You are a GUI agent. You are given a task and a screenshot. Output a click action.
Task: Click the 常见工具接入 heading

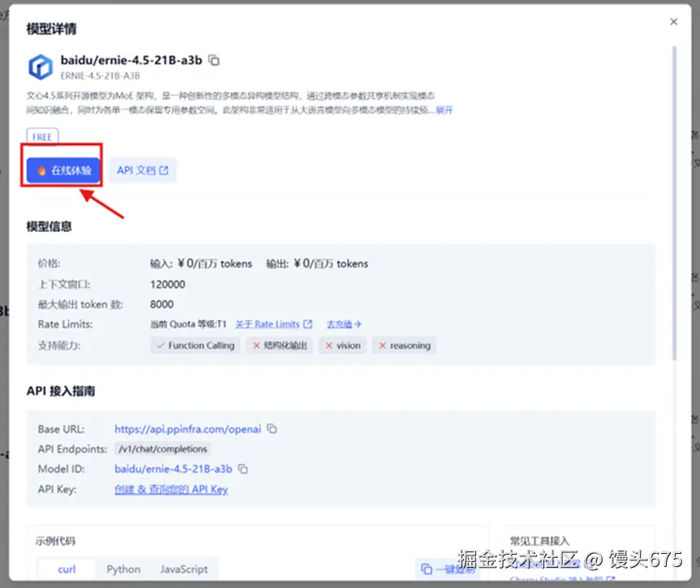pyautogui.click(x=539, y=541)
